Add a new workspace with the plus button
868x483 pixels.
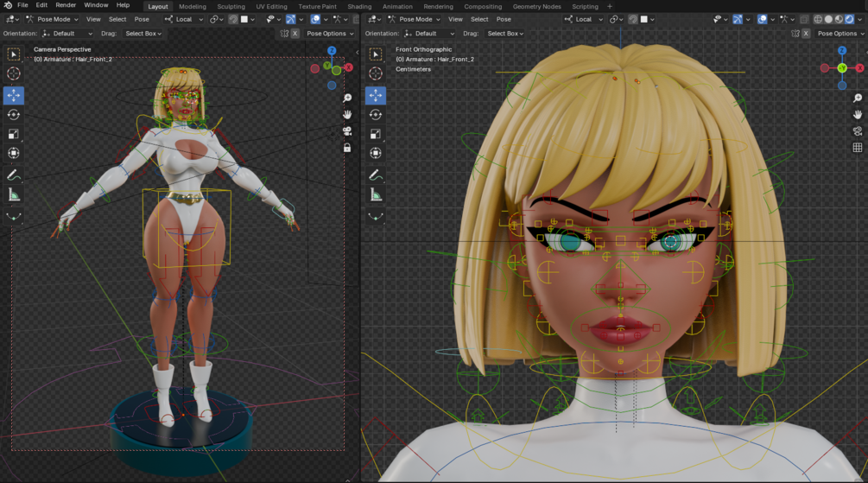(x=610, y=7)
